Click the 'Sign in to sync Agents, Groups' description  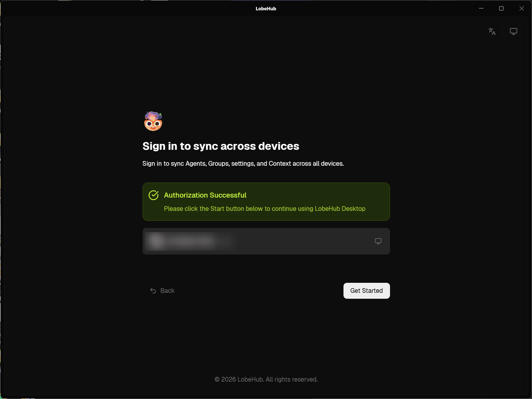pos(243,164)
